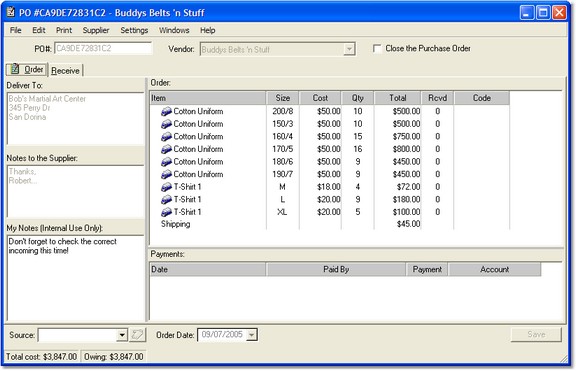Click the $180.00 total cell
Viewport: 576px width, 371px height.
click(x=406, y=199)
